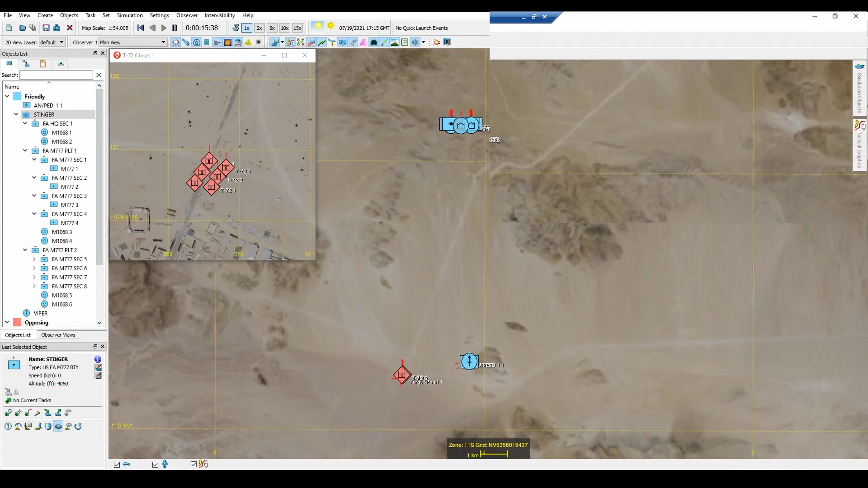Open the 2D View Layer dropdown
This screenshot has width=868, height=488.
pyautogui.click(x=52, y=42)
